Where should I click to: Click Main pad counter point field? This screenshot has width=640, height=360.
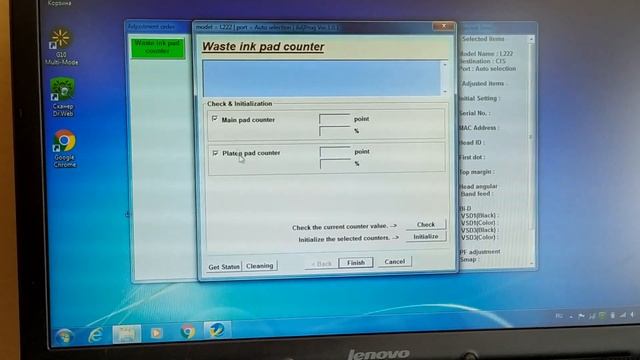click(335, 119)
